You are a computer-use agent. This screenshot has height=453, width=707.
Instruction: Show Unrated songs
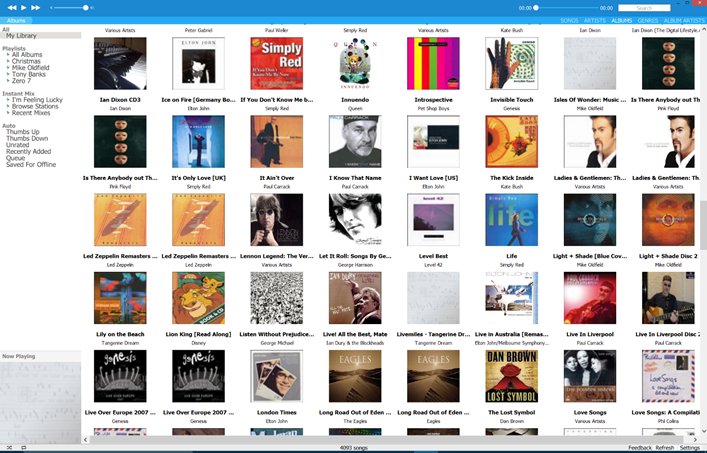(17, 145)
